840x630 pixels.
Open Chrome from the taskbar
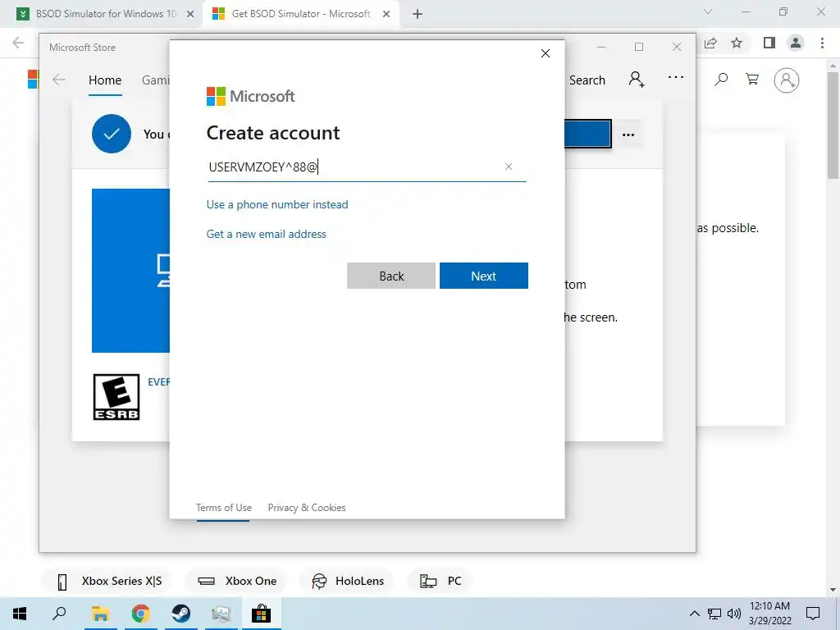[x=140, y=614]
